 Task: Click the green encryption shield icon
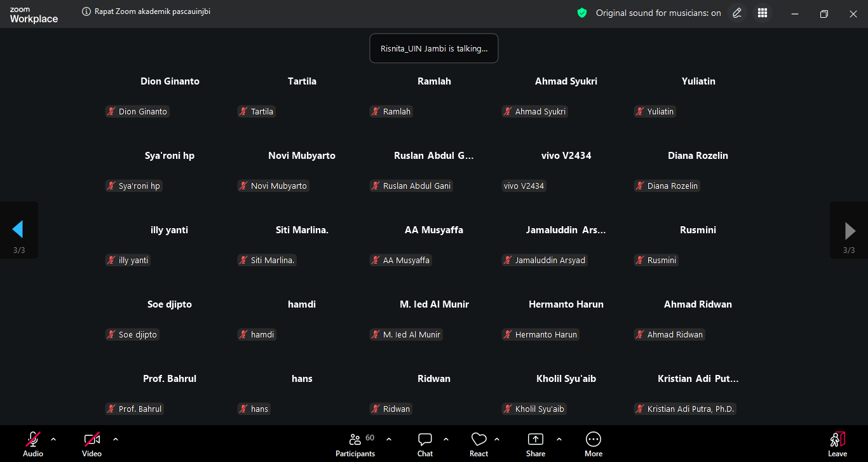coord(581,13)
